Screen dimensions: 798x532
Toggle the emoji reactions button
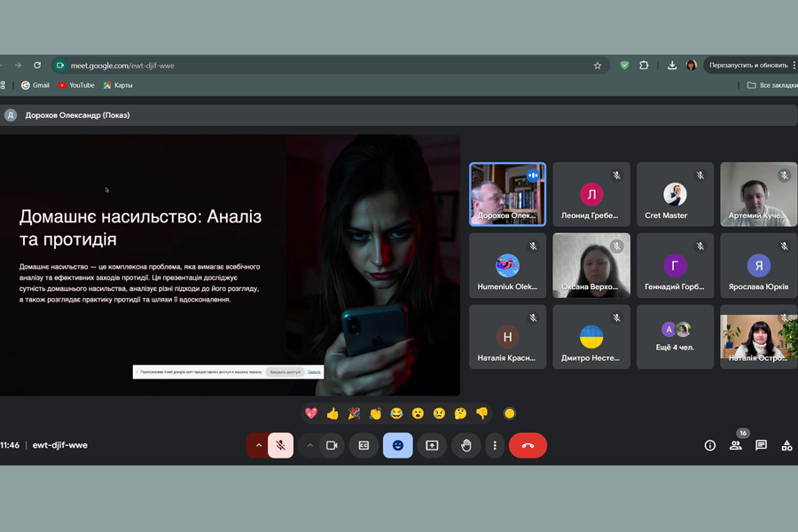click(x=398, y=445)
